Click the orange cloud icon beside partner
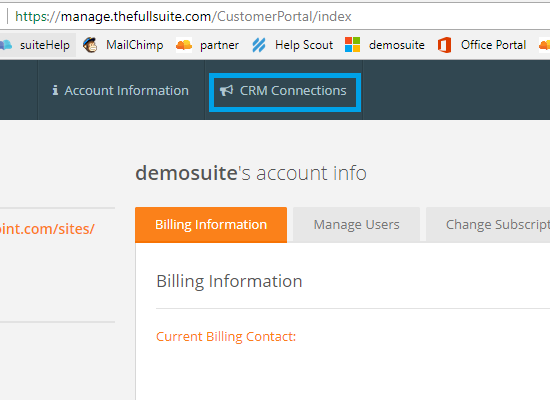 pos(184,45)
